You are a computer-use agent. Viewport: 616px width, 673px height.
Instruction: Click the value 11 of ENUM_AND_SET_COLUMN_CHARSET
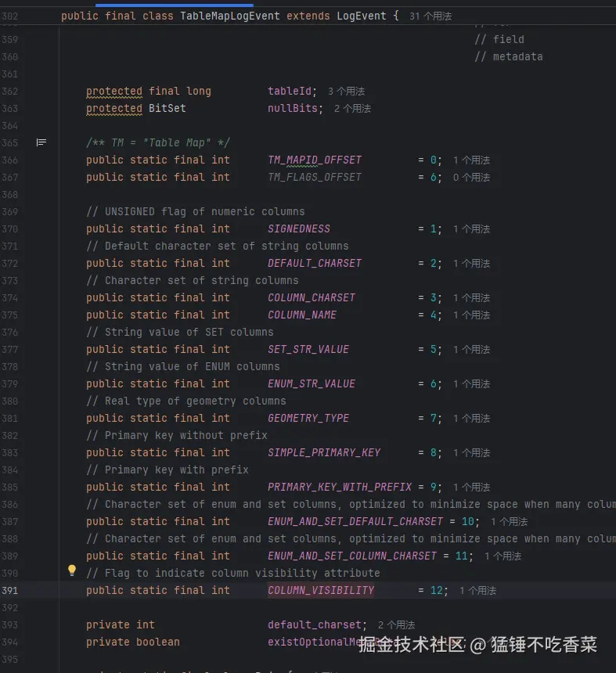(x=462, y=556)
